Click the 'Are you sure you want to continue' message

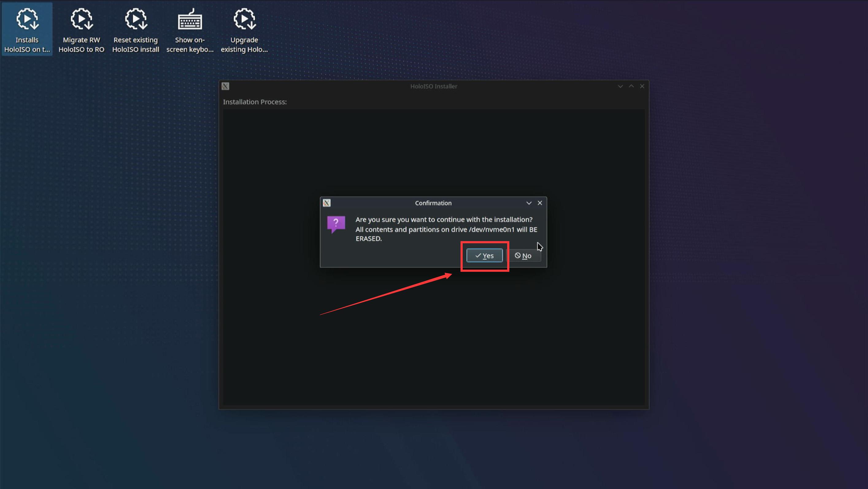coord(446,229)
